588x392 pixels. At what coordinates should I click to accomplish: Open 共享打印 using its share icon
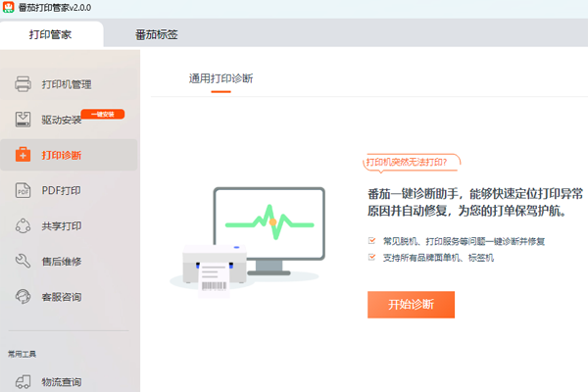click(x=24, y=225)
